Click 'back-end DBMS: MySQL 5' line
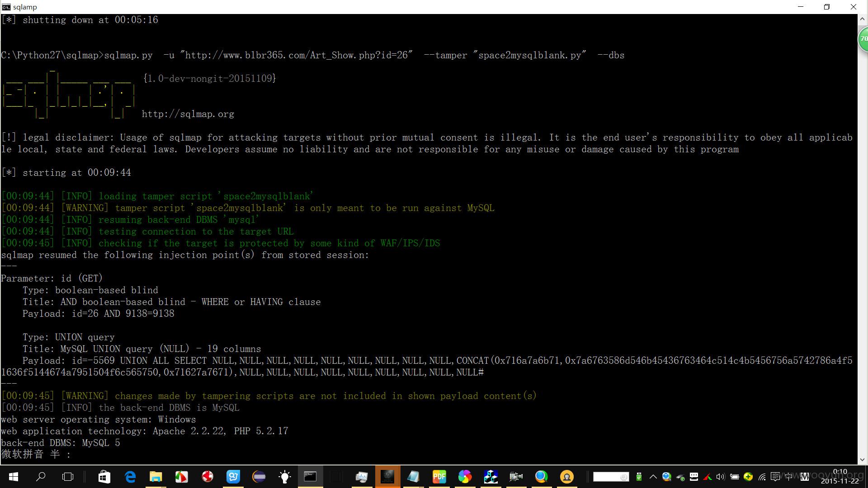The image size is (868, 488). pyautogui.click(x=61, y=443)
